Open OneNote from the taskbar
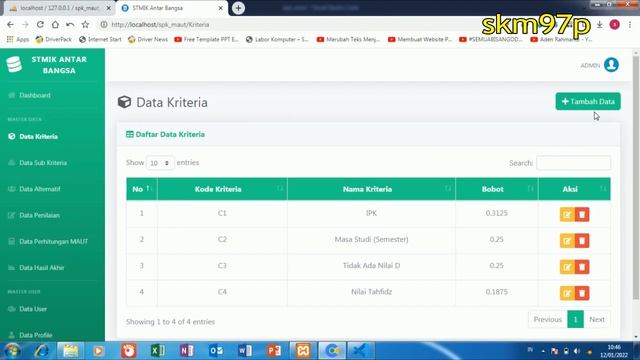This screenshot has width=640, height=360. 187,351
